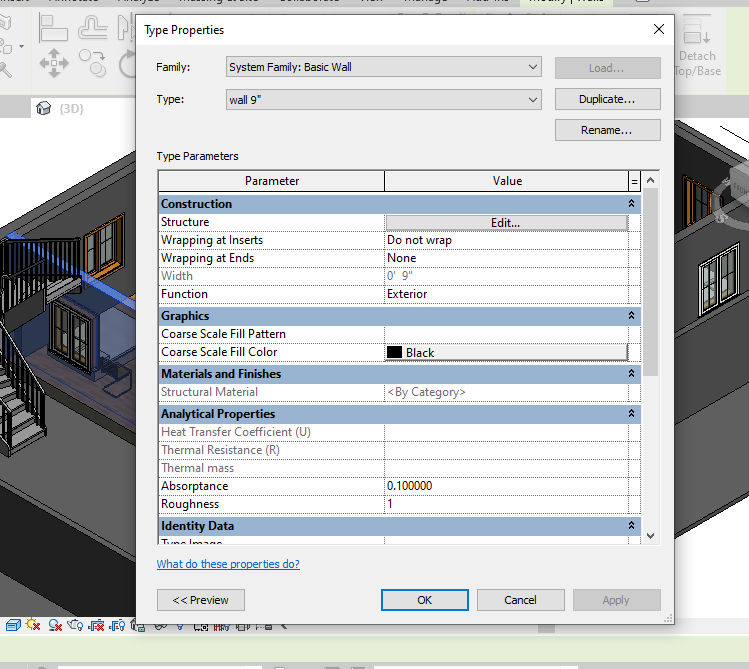This screenshot has height=669, width=749.
Task: Open the Family dropdown
Action: click(x=384, y=67)
